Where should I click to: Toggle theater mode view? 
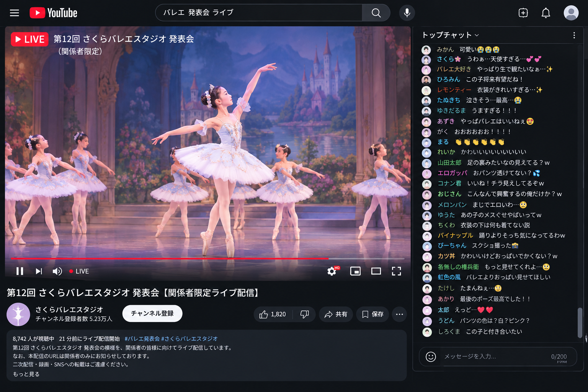tap(376, 271)
